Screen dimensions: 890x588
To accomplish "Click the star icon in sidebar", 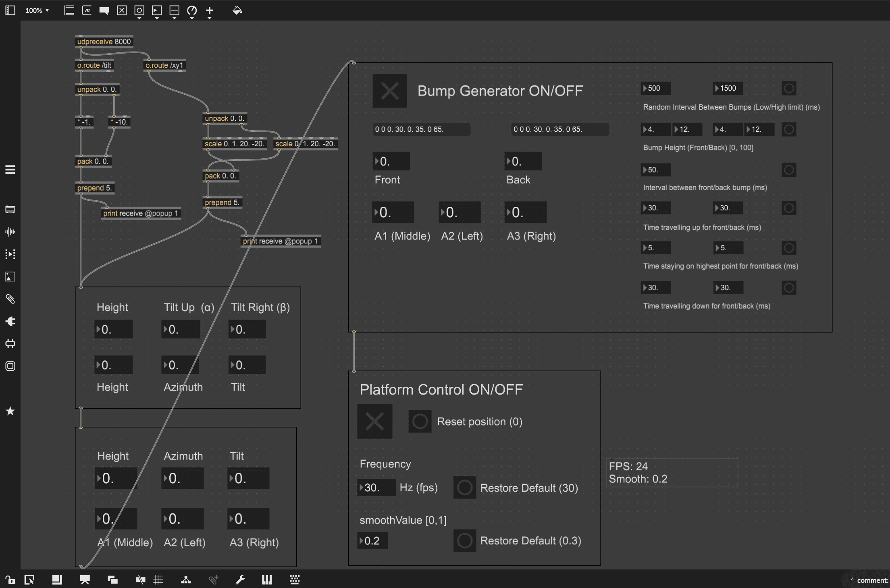I will click(x=10, y=411).
